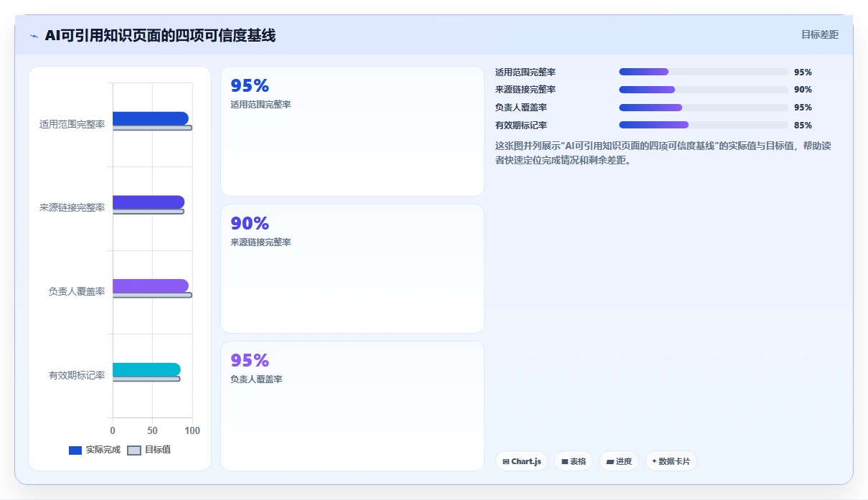Click the description paragraph starting 这张图并列展示
Screen dimensions: 868x500
(664, 153)
